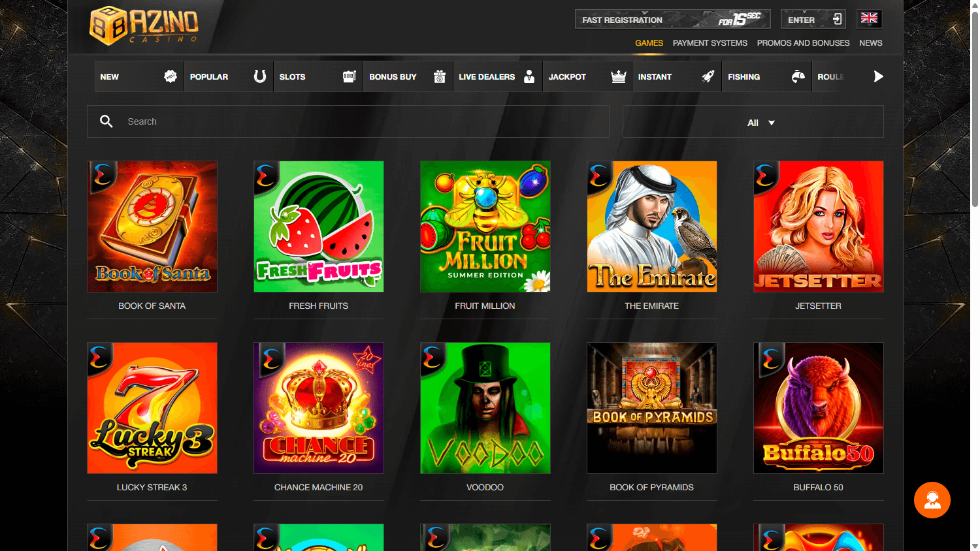The width and height of the screenshot is (980, 551).
Task: Open the Voodoo game thumbnail
Action: click(x=485, y=407)
